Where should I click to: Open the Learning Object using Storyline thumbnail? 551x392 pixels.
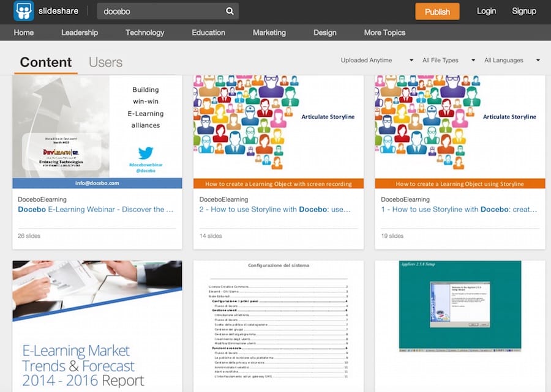point(460,131)
